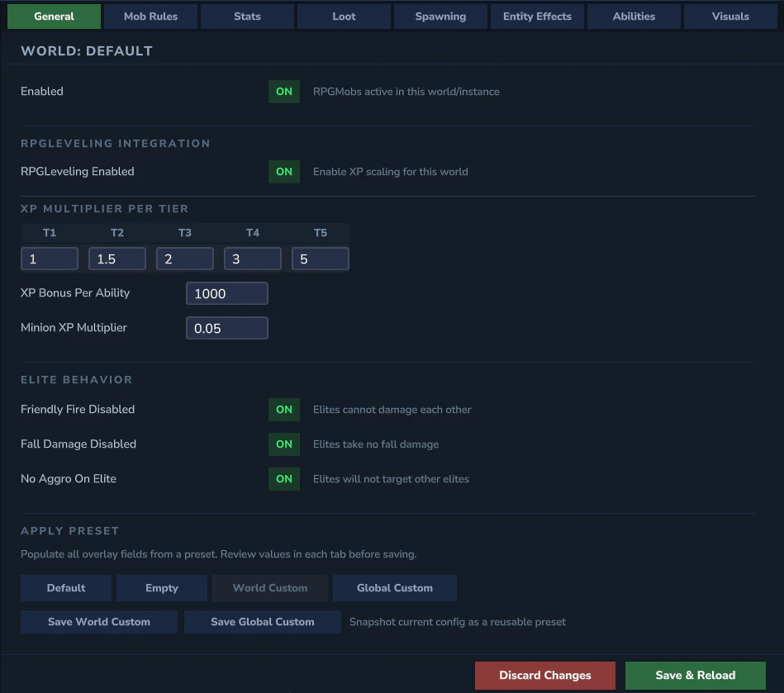Click the 'RPGLEVELING INTEGRATION' heading
The image size is (784, 693).
(116, 144)
